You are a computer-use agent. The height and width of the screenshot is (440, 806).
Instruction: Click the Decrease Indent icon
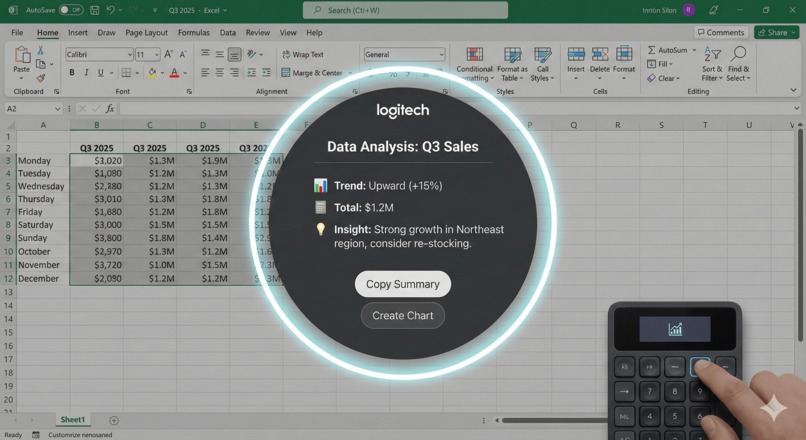[x=251, y=72]
